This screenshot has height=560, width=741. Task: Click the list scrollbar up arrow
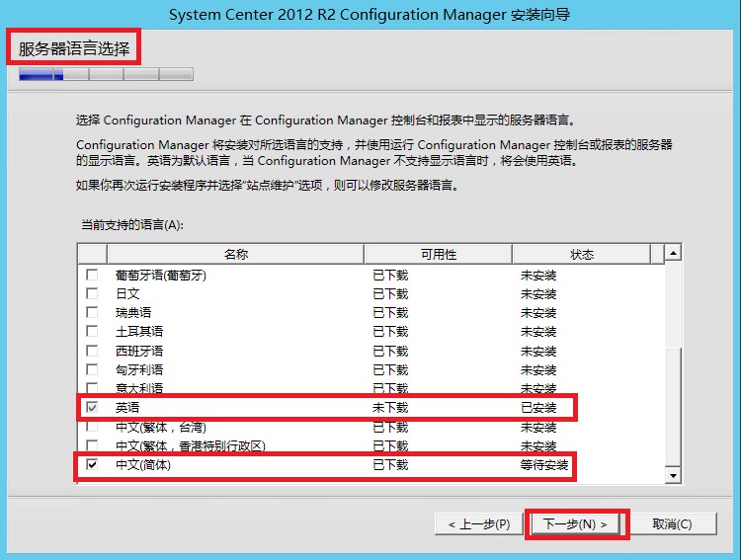pyautogui.click(x=673, y=253)
